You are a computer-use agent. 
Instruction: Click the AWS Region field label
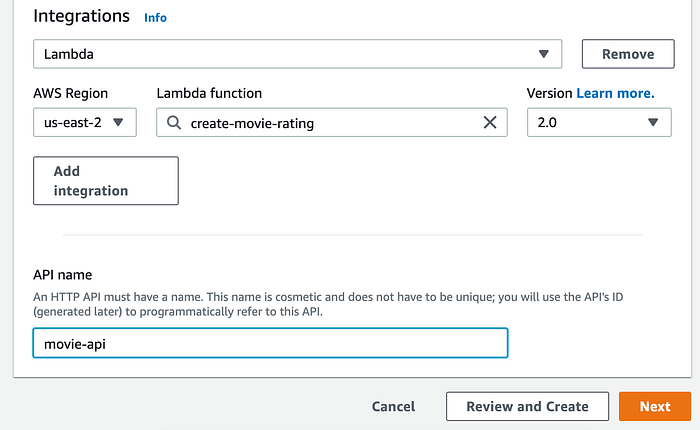[x=71, y=93]
